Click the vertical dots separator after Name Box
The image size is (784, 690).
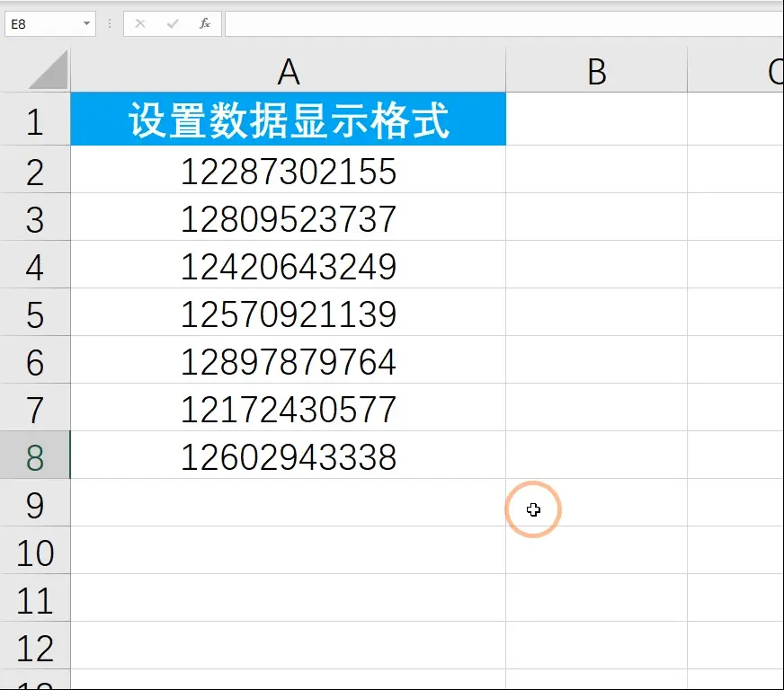click(108, 24)
